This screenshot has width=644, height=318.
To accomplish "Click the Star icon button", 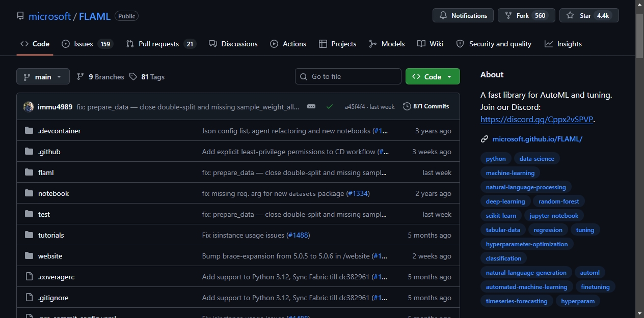I will pos(589,15).
